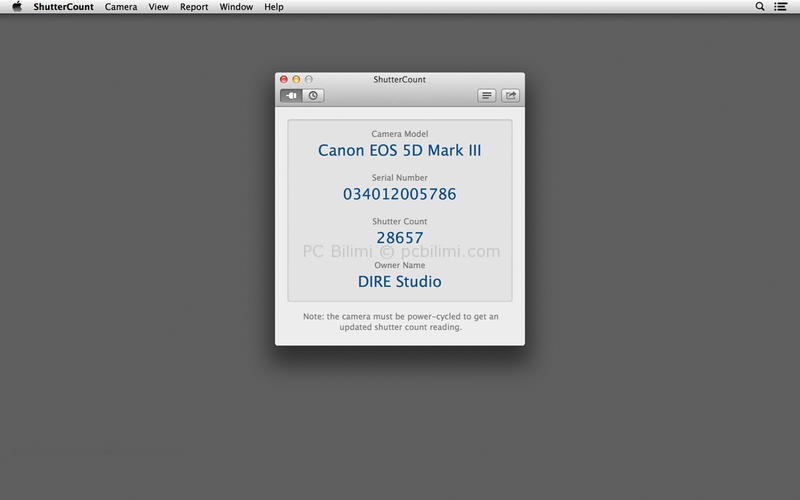Close the ShutterCount window
The width and height of the screenshot is (800, 500).
click(284, 79)
